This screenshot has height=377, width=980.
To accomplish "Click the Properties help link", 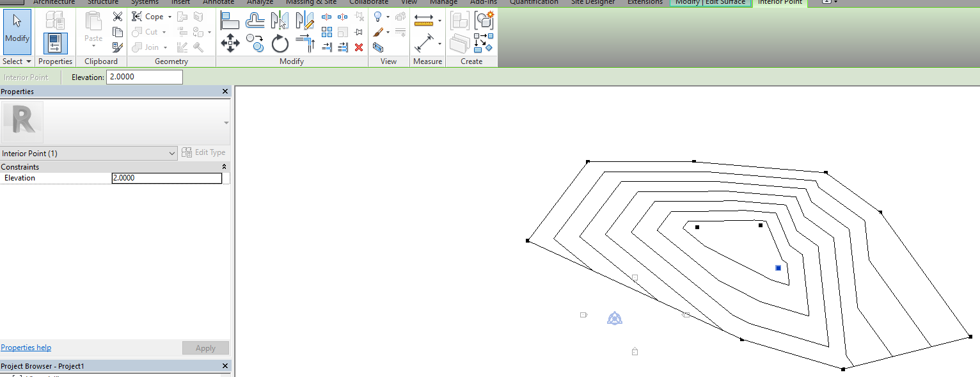I will [26, 347].
